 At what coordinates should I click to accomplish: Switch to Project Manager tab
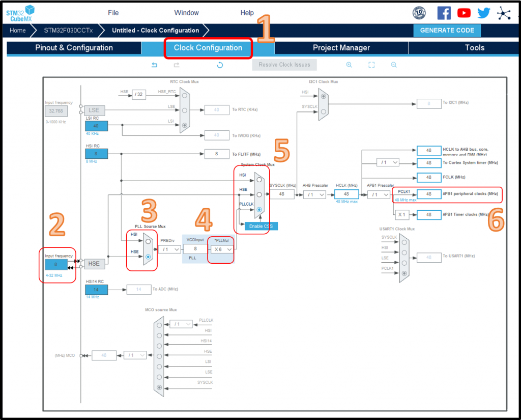(x=341, y=47)
